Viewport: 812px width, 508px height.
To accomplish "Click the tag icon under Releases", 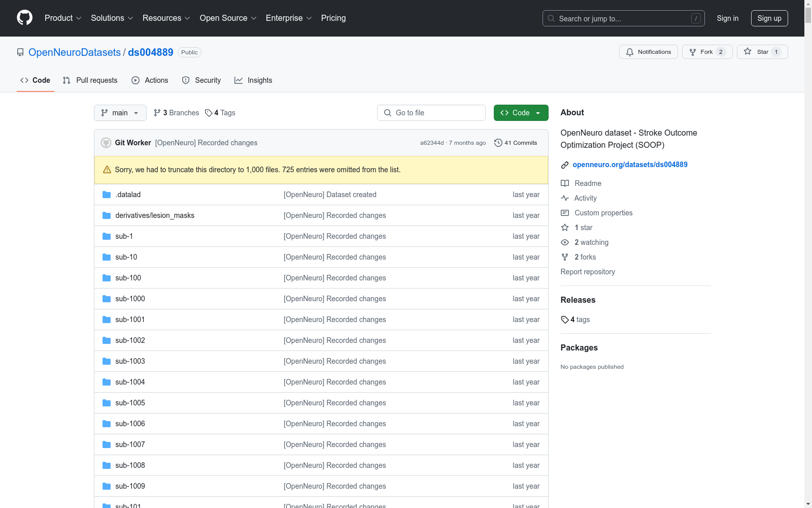I will tap(565, 320).
